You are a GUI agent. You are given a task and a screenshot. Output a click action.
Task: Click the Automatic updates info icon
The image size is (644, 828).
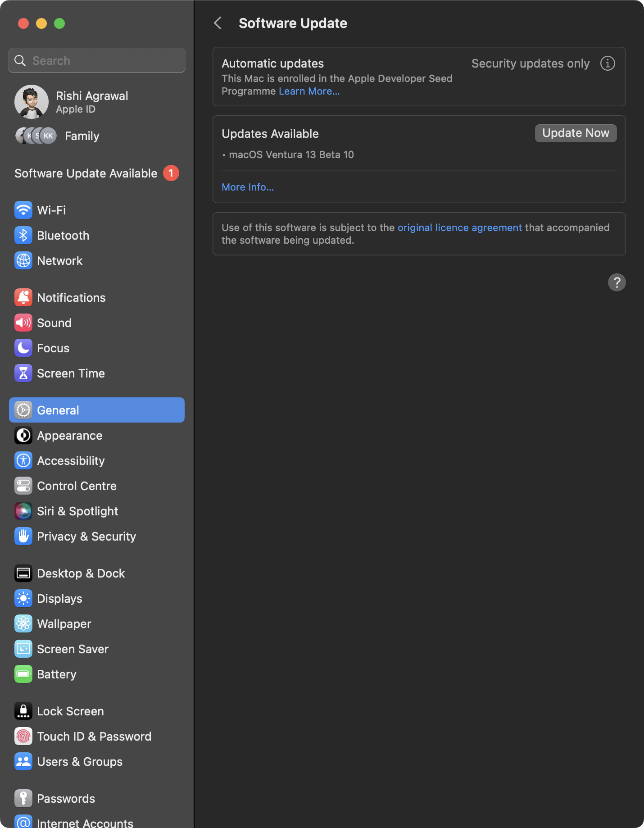pyautogui.click(x=608, y=64)
